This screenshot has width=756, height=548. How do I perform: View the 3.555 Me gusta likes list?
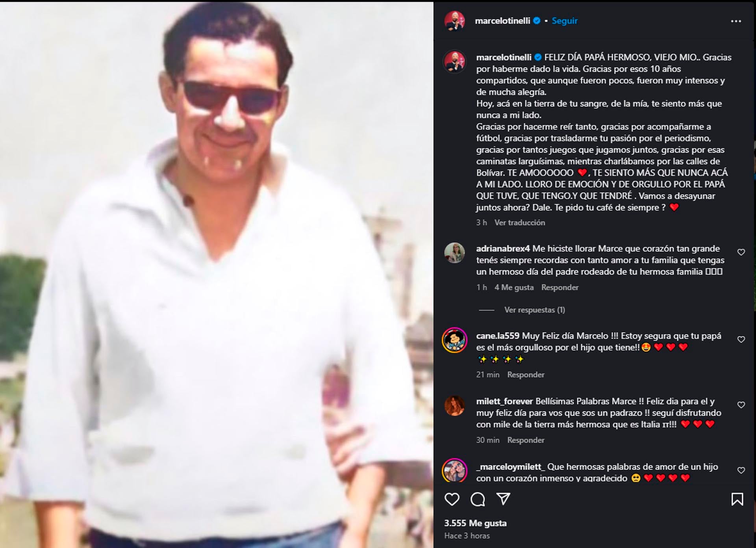(x=475, y=523)
